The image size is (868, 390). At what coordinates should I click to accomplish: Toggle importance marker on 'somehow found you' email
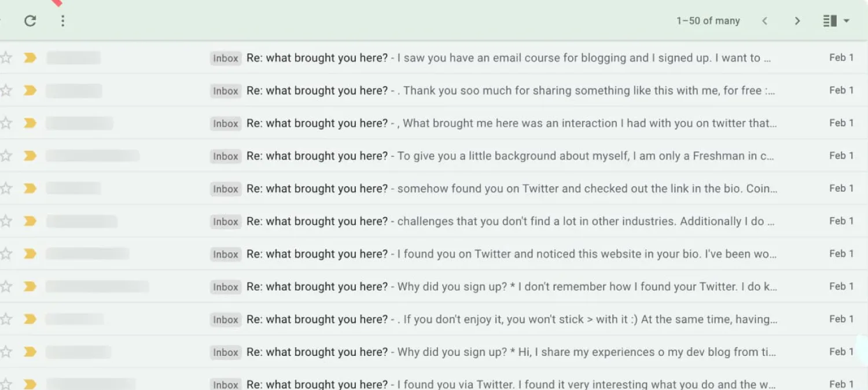[30, 189]
